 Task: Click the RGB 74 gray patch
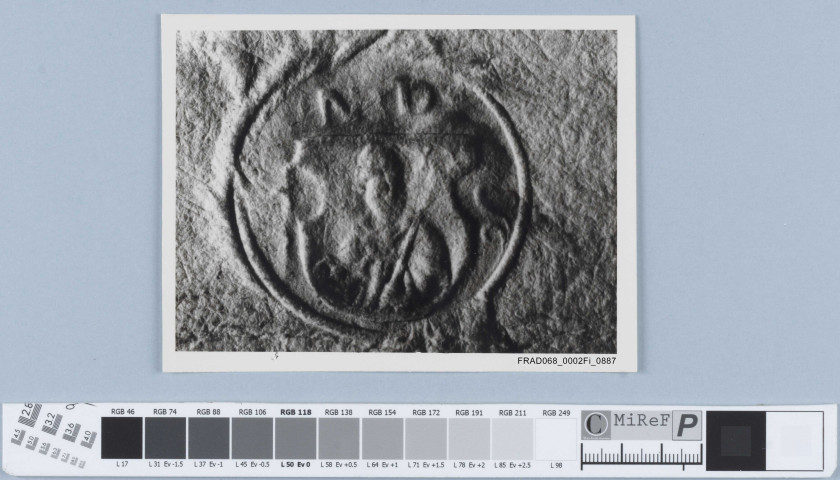[165, 438]
